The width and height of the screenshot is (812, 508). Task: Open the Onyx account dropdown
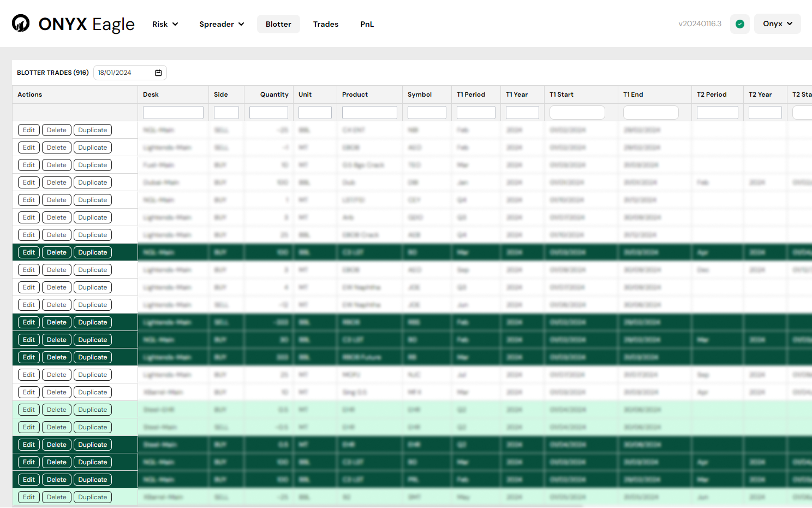point(777,24)
